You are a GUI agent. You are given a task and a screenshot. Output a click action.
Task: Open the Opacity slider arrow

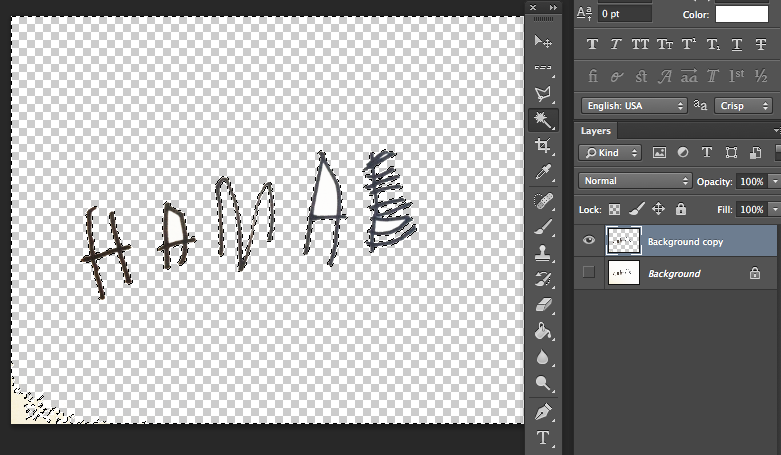coord(775,181)
